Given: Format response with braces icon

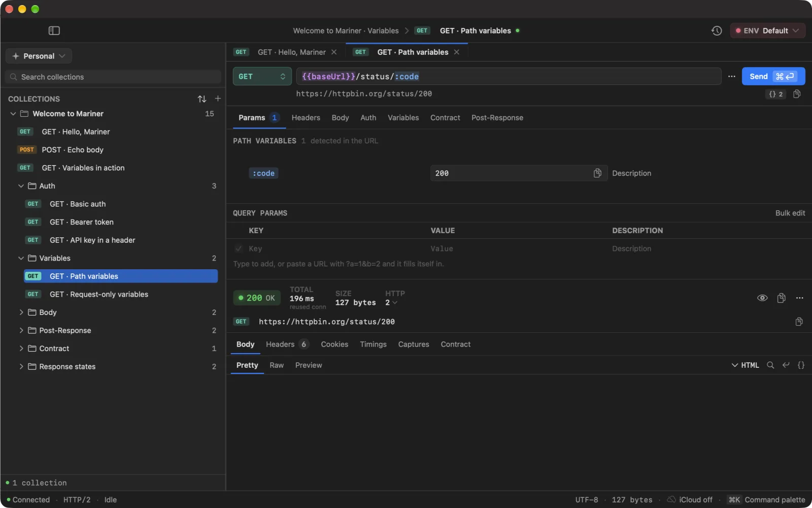Looking at the screenshot, I should tap(801, 365).
